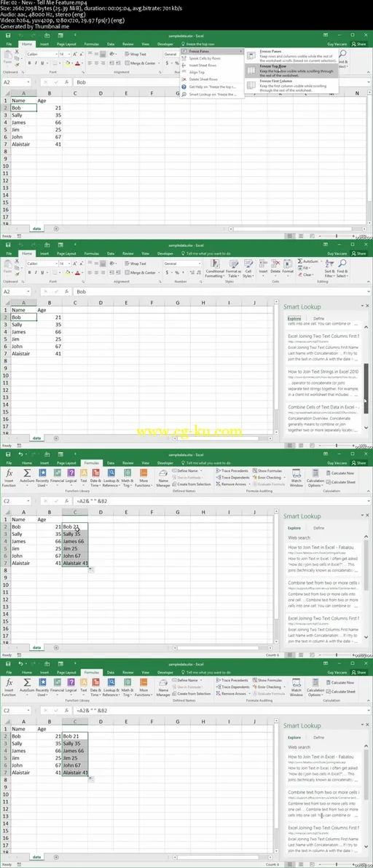Open Recently Used functions where pointer hovers C2

point(42,478)
